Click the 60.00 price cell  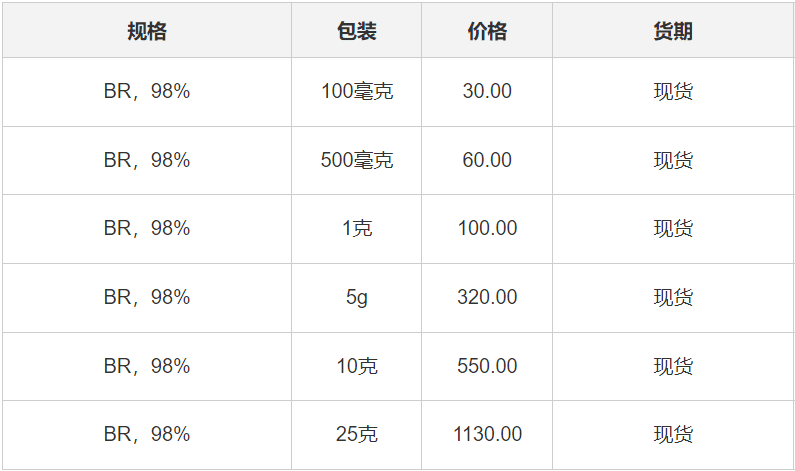click(487, 160)
